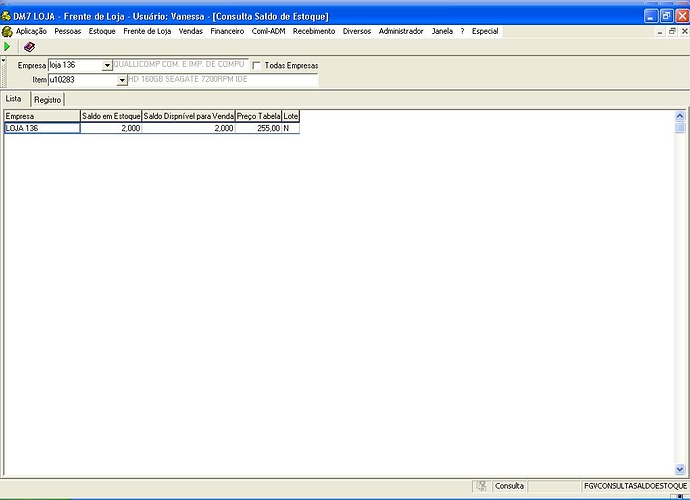
Task: Close the inner Consulta Saldo de Estoque window
Action: [684, 31]
